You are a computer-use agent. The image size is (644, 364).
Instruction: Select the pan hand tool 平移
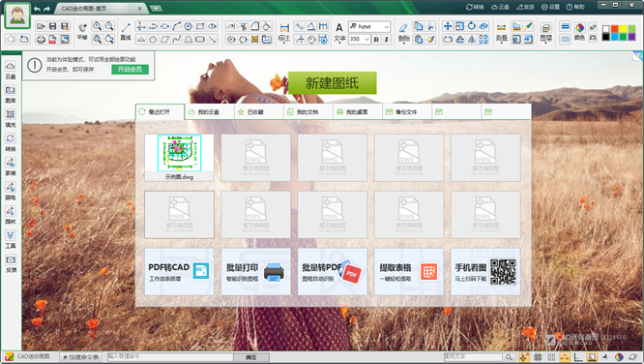click(82, 32)
